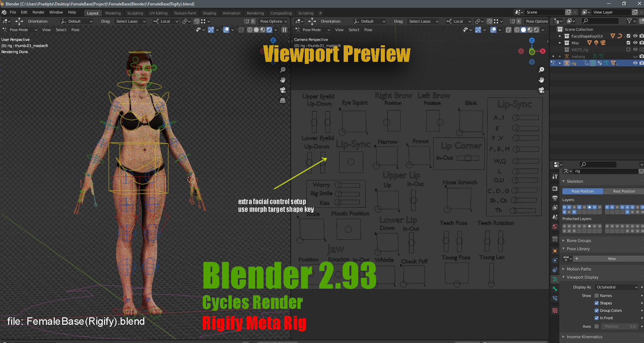Open Display As Octahedral dropdown

(x=617, y=287)
